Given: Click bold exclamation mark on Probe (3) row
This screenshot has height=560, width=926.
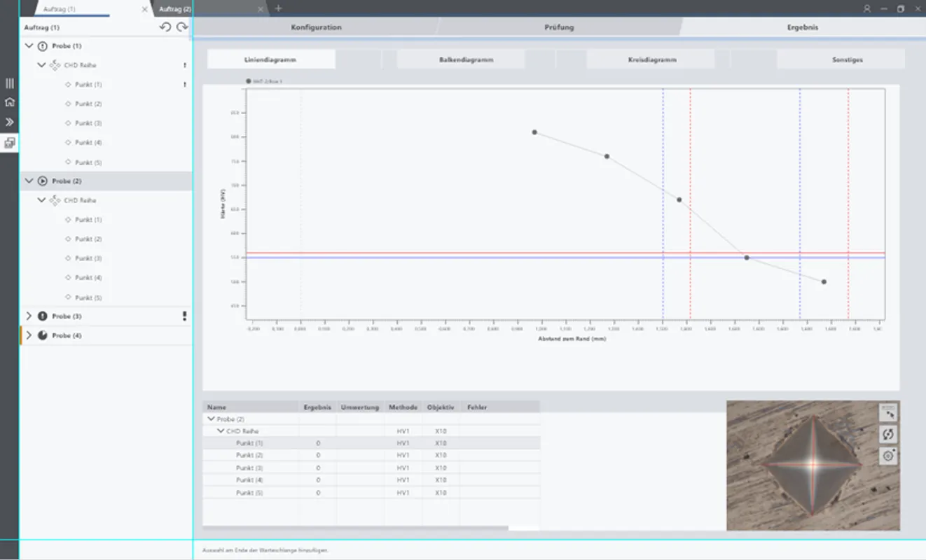Looking at the screenshot, I should tap(185, 316).
